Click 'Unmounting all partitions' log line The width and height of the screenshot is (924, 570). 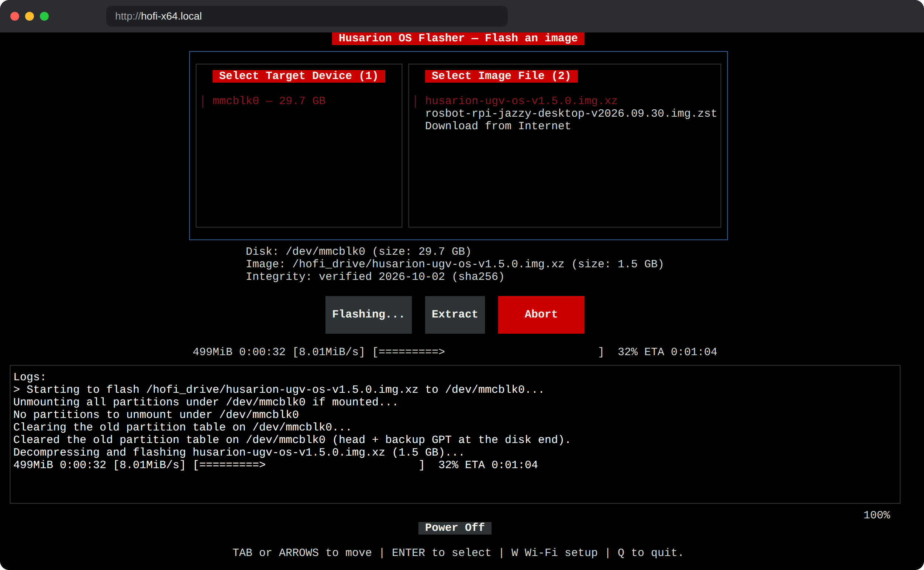point(206,402)
